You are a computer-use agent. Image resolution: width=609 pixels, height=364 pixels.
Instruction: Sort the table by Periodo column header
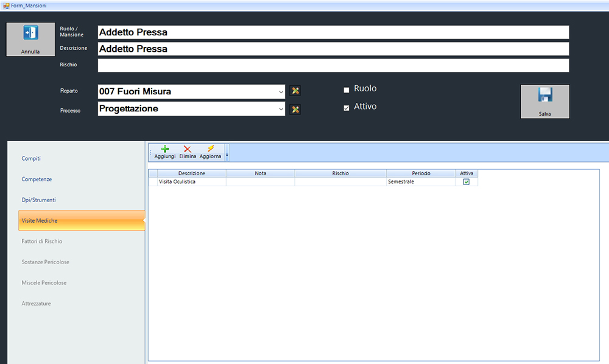421,173
